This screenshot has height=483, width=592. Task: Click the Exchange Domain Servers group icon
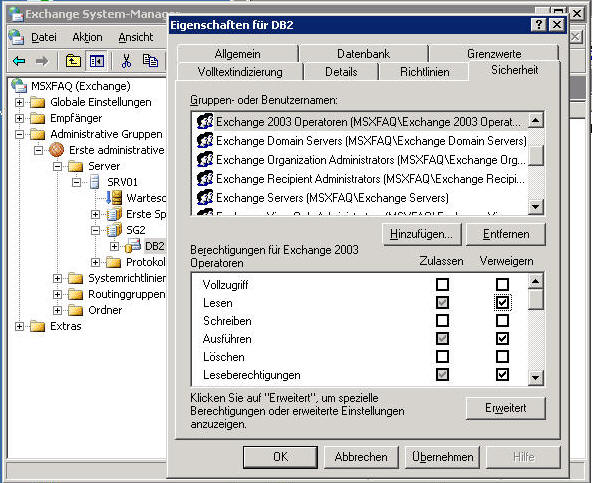pyautogui.click(x=205, y=140)
